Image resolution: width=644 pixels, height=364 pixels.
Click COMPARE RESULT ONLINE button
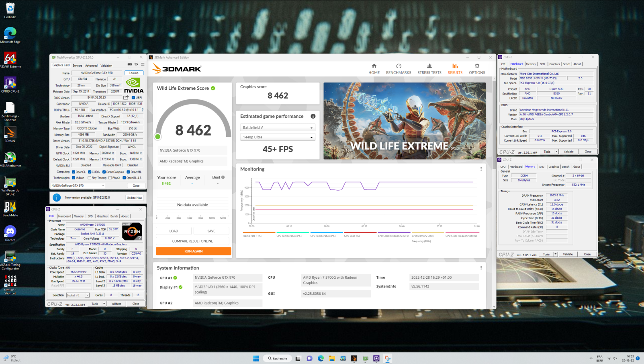pyautogui.click(x=192, y=241)
